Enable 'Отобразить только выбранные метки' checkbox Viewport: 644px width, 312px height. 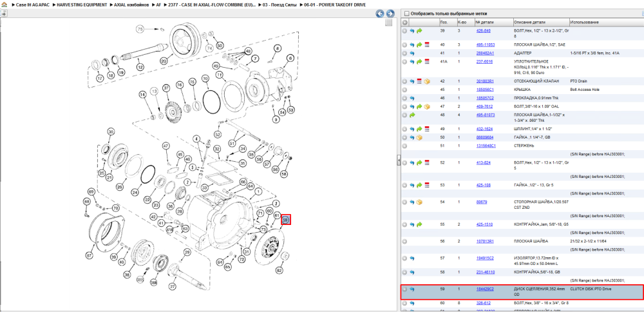point(406,14)
